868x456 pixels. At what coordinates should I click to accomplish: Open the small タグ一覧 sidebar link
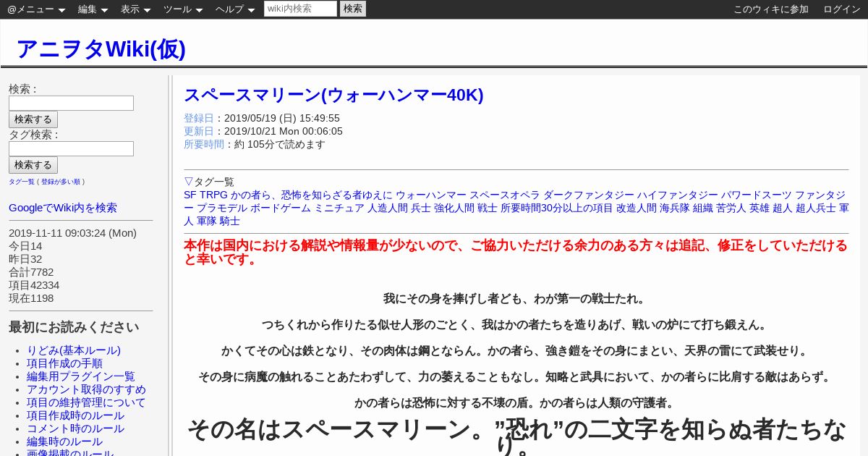[x=22, y=182]
